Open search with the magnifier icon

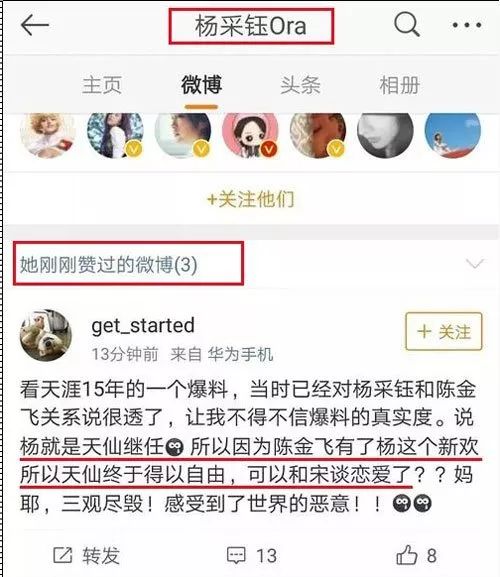pyautogui.click(x=407, y=25)
